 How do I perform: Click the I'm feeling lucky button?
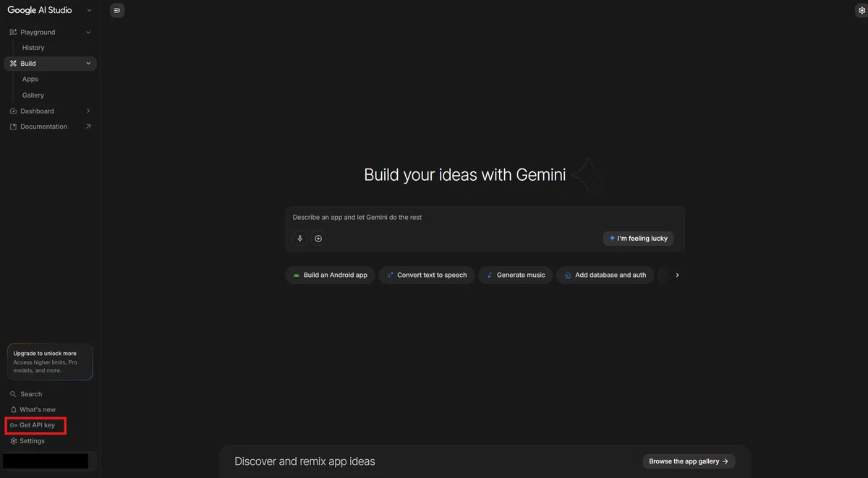coord(638,239)
